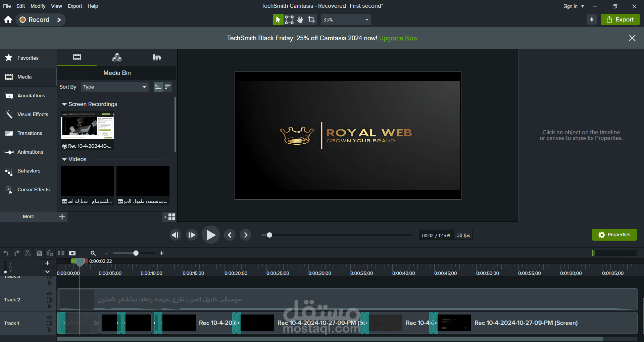The image size is (644, 342).
Task: Open the Animations panel
Action: [28, 152]
